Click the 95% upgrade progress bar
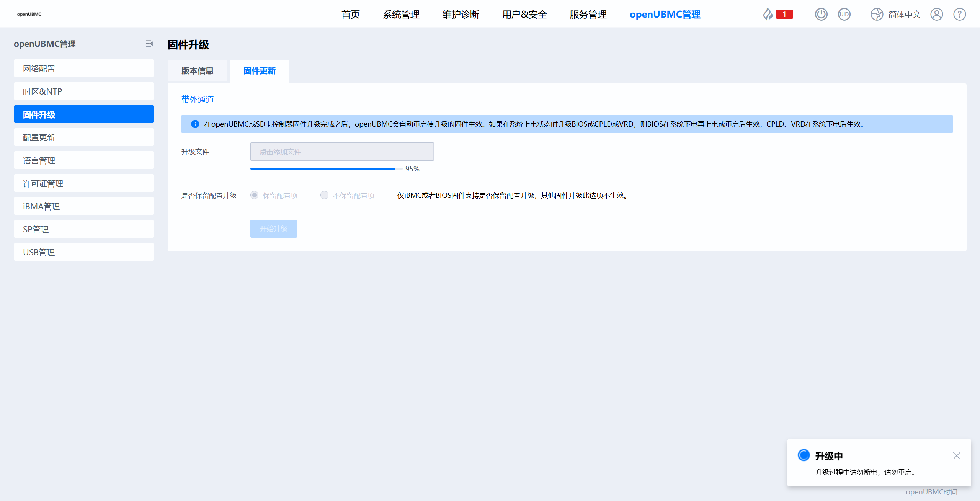Screen dimensions: 980x501 click(326, 169)
